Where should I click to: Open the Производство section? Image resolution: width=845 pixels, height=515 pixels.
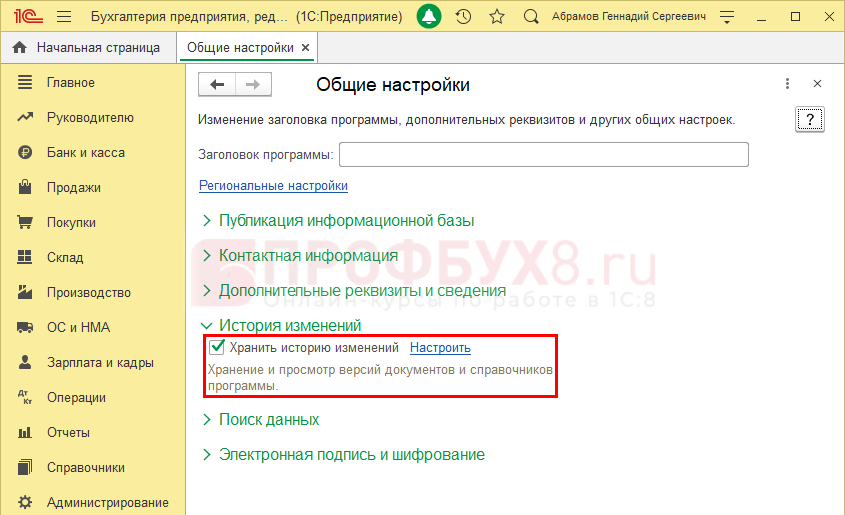coord(89,293)
